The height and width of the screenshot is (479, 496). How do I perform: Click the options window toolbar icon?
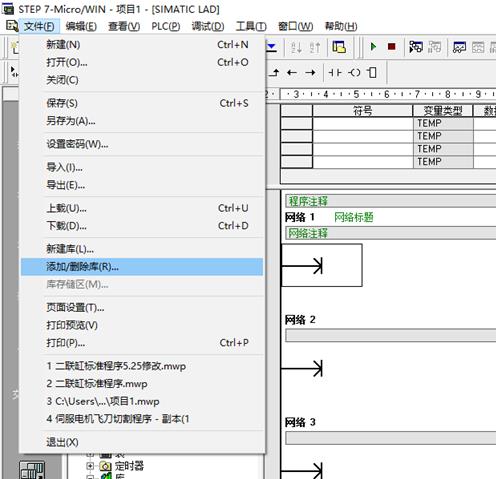(x=339, y=47)
